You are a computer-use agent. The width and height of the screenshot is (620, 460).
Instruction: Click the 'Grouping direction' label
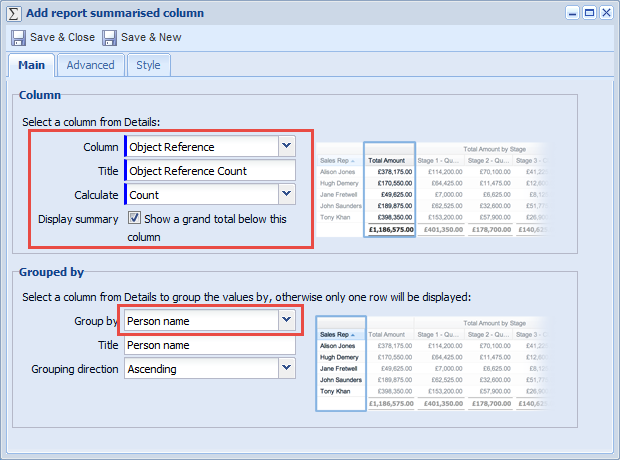coord(75,369)
